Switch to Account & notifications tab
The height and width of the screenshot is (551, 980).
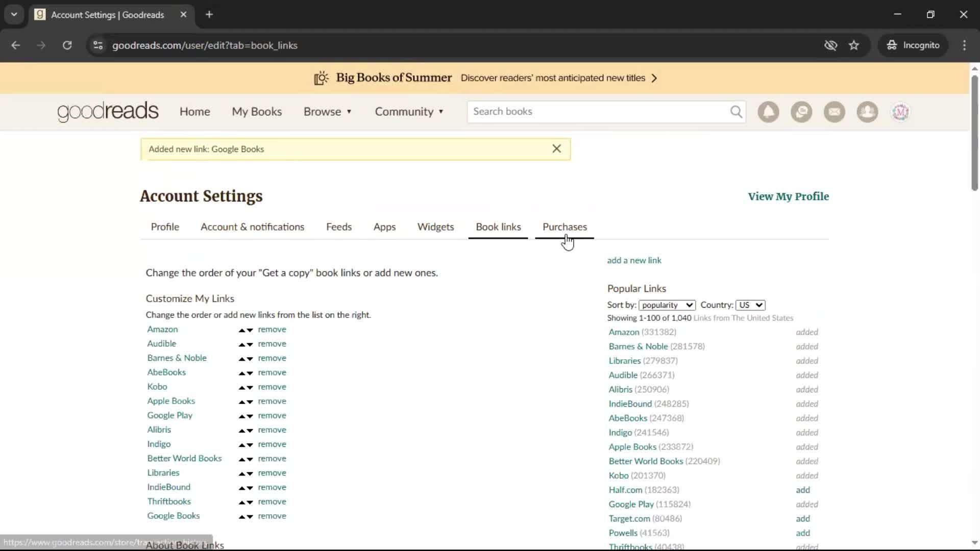click(x=252, y=227)
